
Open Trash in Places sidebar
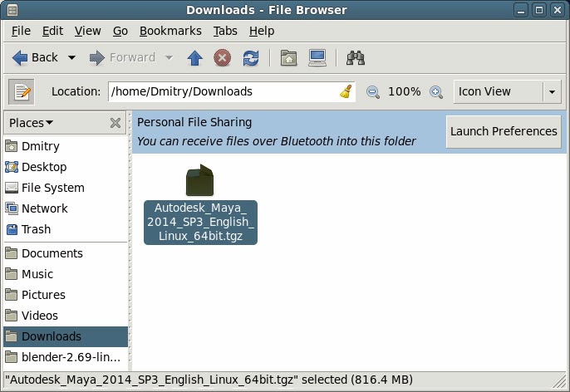[x=66, y=229]
